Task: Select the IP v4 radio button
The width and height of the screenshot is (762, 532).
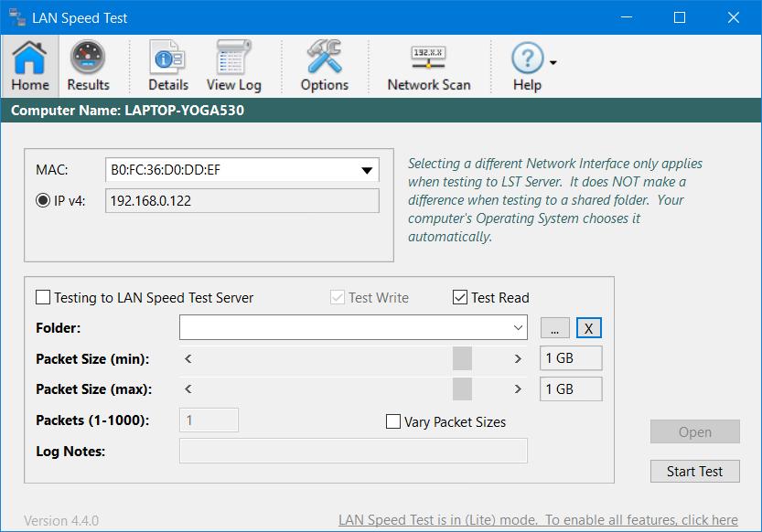Action: 43,200
